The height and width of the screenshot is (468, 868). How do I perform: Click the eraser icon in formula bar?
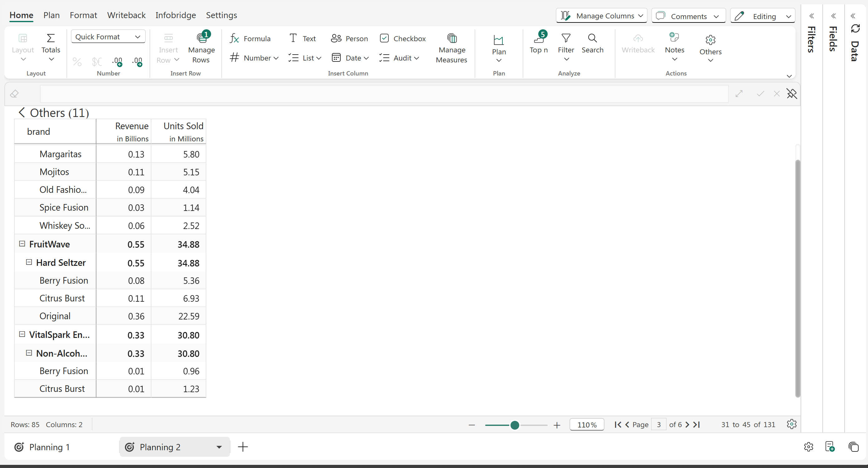click(x=14, y=94)
